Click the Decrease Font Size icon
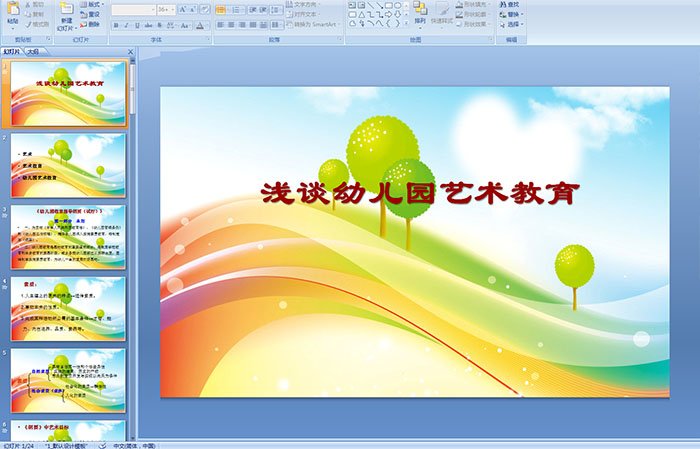700x449 pixels. click(193, 10)
